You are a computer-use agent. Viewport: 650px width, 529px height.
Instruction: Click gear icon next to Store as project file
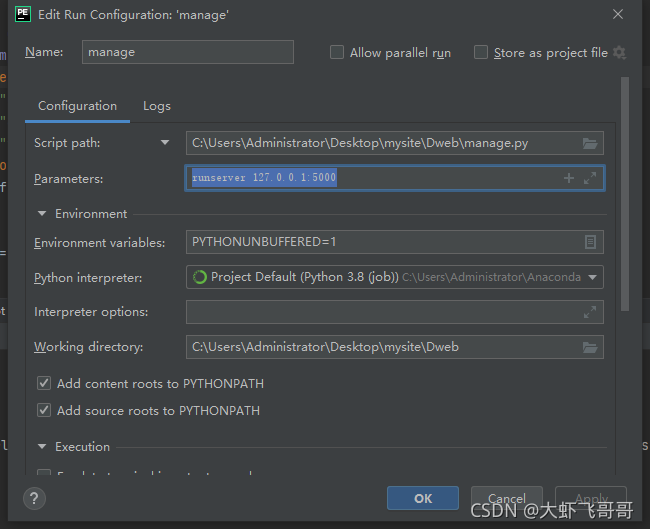coord(619,53)
